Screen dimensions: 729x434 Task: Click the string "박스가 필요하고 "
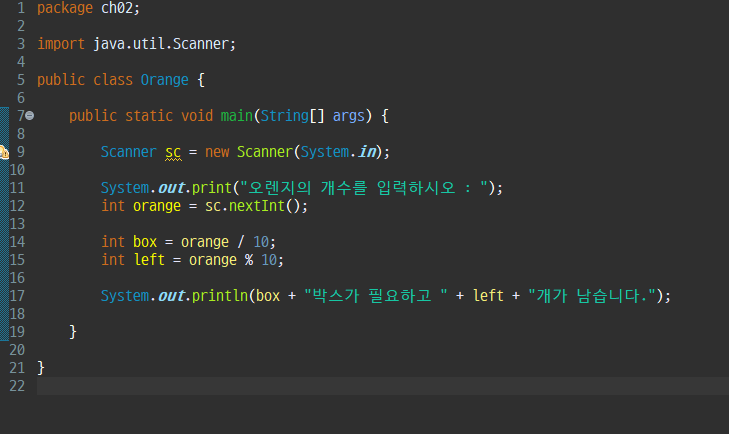tap(376, 296)
